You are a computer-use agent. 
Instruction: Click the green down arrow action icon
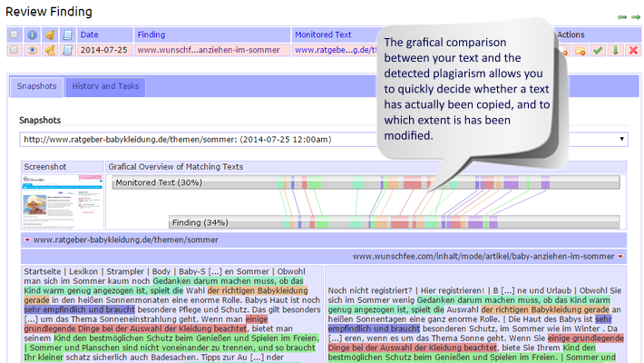615,50
